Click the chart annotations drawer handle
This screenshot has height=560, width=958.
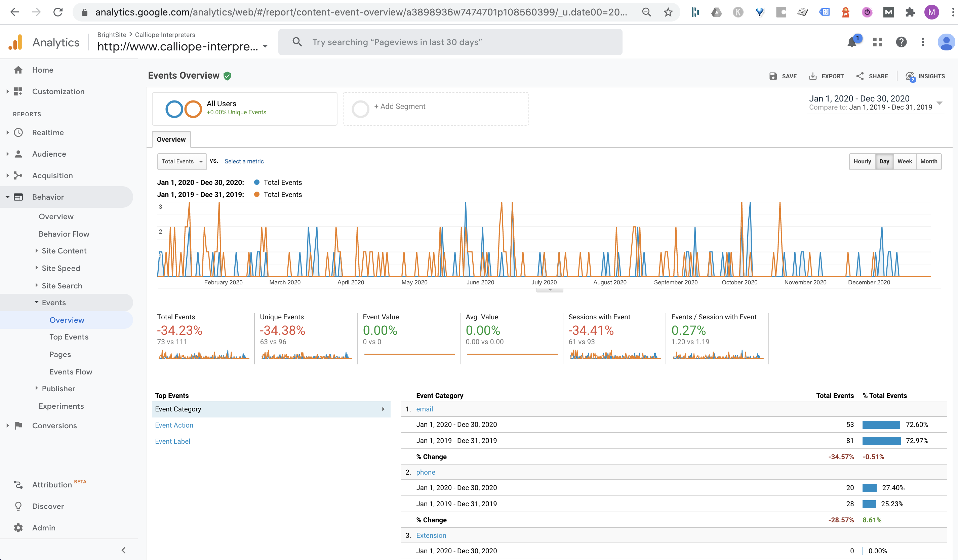tap(550, 290)
